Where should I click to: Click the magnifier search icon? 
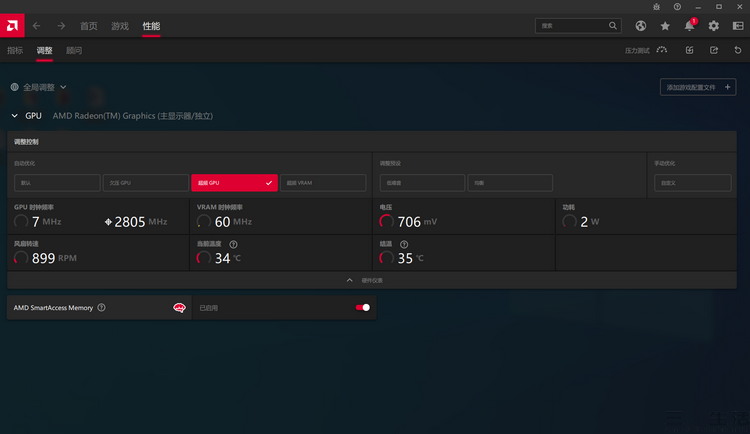click(613, 26)
